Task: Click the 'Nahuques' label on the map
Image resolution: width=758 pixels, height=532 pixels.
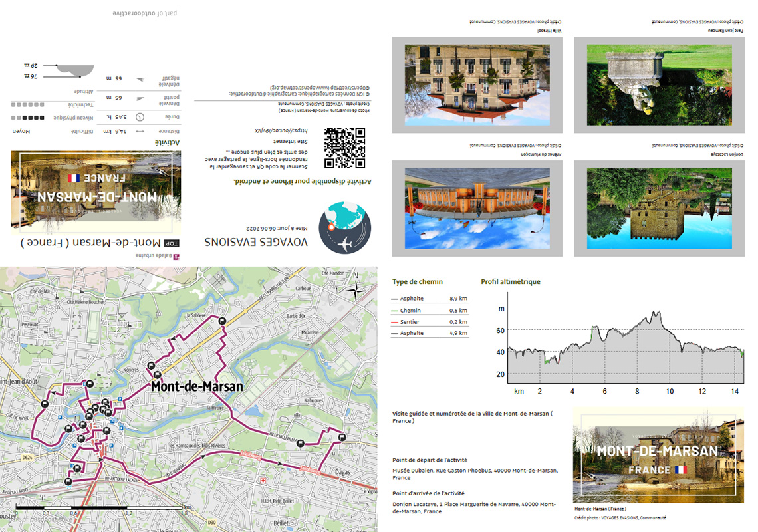Action: point(314,400)
